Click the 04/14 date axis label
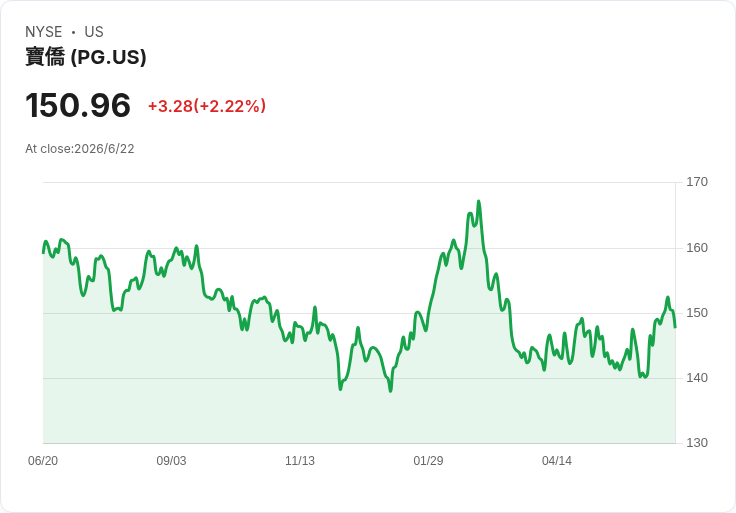The height and width of the screenshot is (513, 736). (557, 461)
